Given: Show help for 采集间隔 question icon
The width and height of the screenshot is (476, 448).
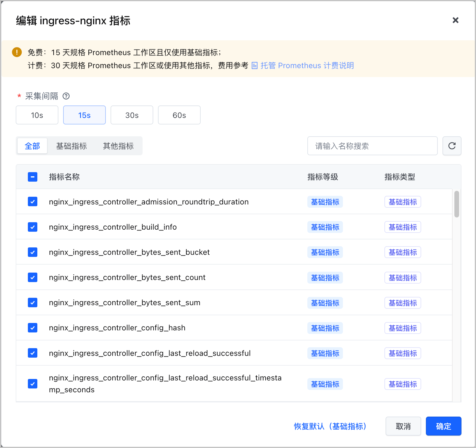Looking at the screenshot, I should click(x=66, y=96).
